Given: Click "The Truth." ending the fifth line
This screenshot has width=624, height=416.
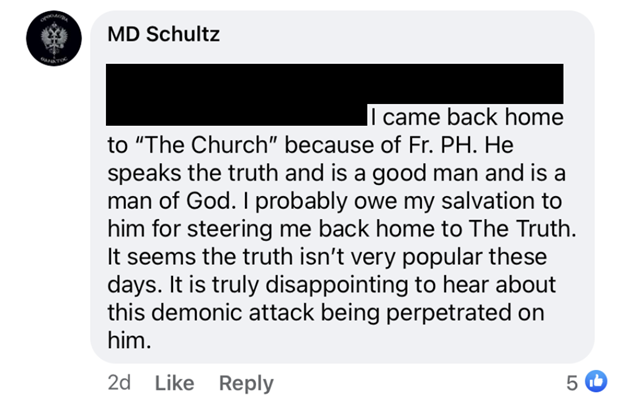Looking at the screenshot, I should click(523, 229).
